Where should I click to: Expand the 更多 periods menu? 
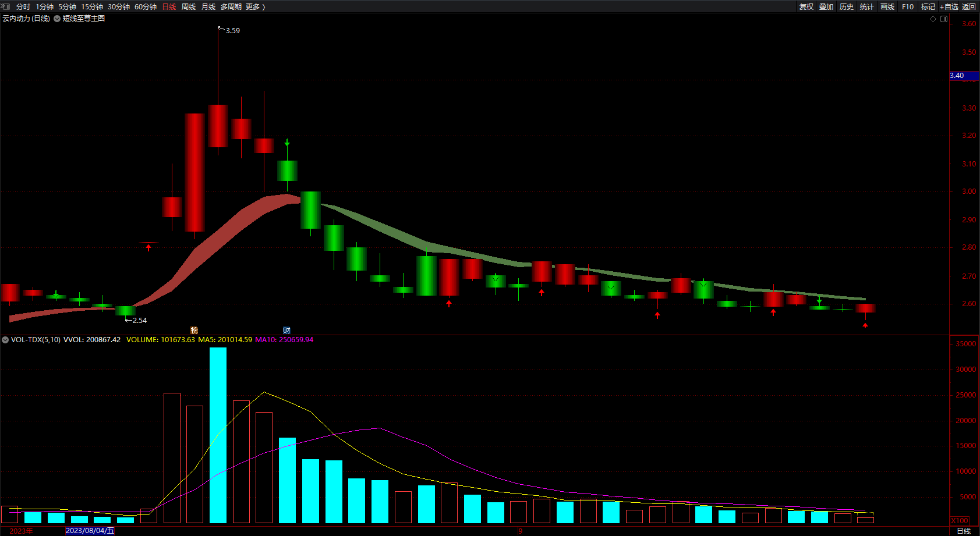pyautogui.click(x=255, y=7)
